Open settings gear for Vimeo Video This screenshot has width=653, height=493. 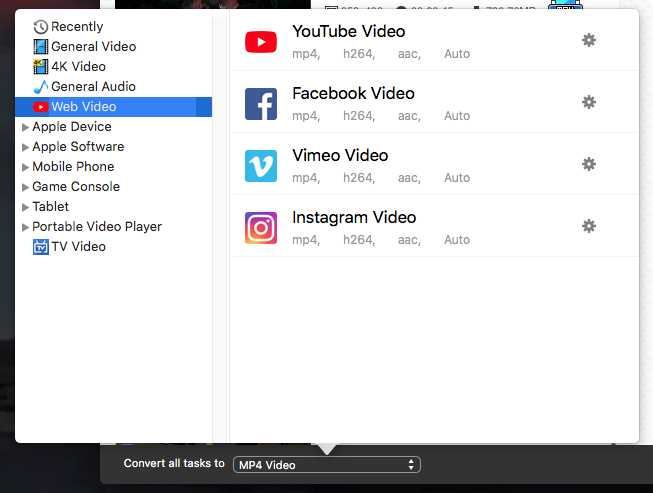coord(588,164)
